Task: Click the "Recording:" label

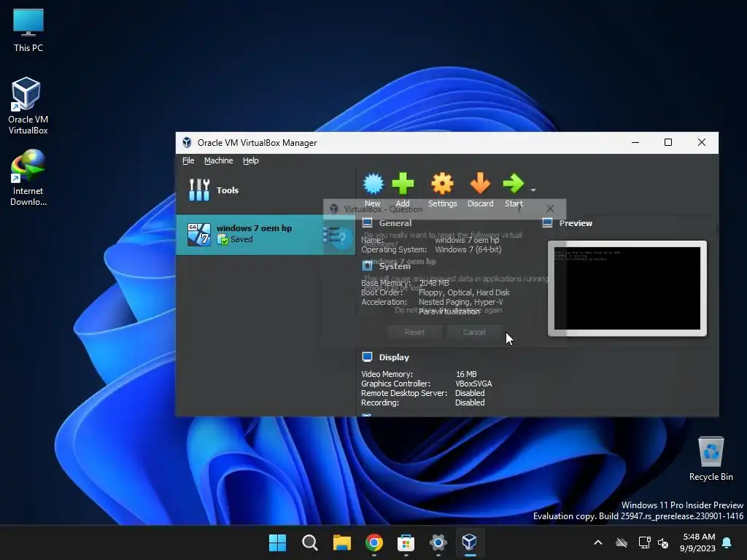Action: pyautogui.click(x=379, y=402)
